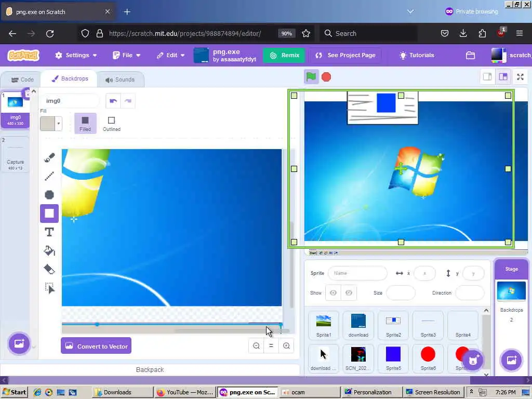Click the sprite Size field

[x=401, y=293]
